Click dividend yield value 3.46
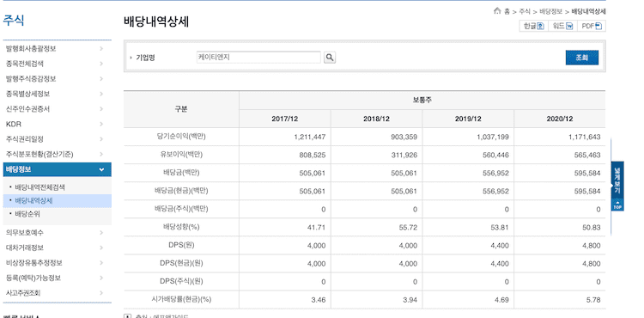Screen dimensions: 644x318 (x=319, y=299)
